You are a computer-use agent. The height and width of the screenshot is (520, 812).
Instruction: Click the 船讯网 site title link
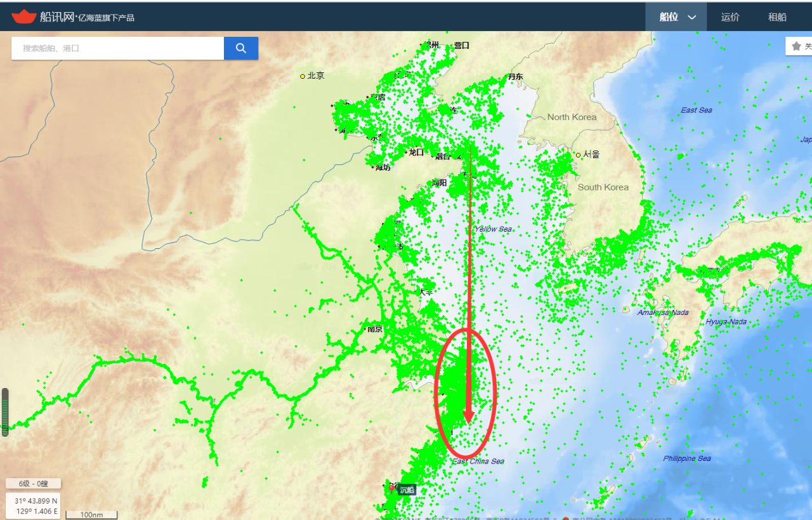pyautogui.click(x=56, y=17)
